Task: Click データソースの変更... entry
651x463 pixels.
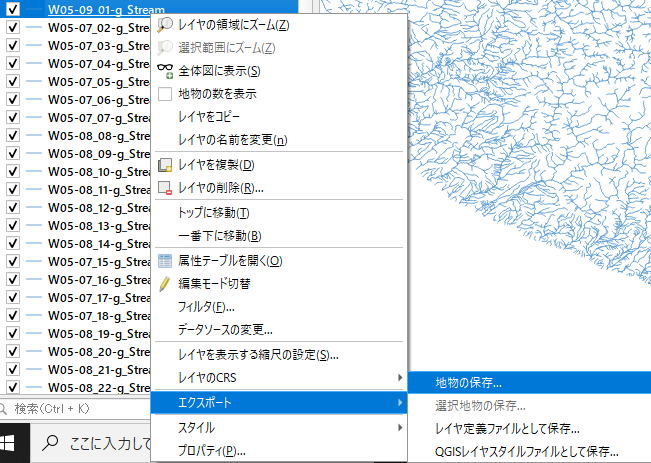Action: (x=225, y=329)
